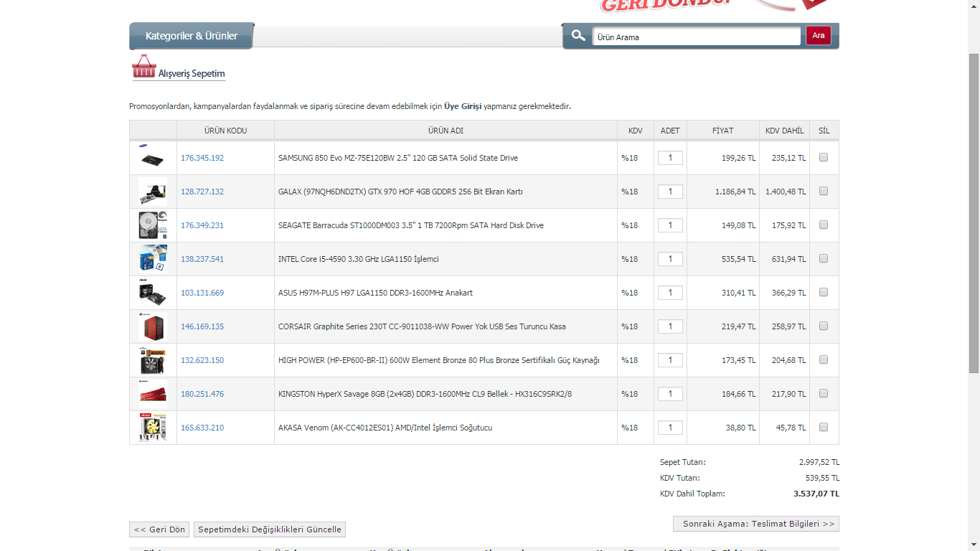
Task: Click the KDV Tutarı value 539,55 TL
Action: coord(822,478)
